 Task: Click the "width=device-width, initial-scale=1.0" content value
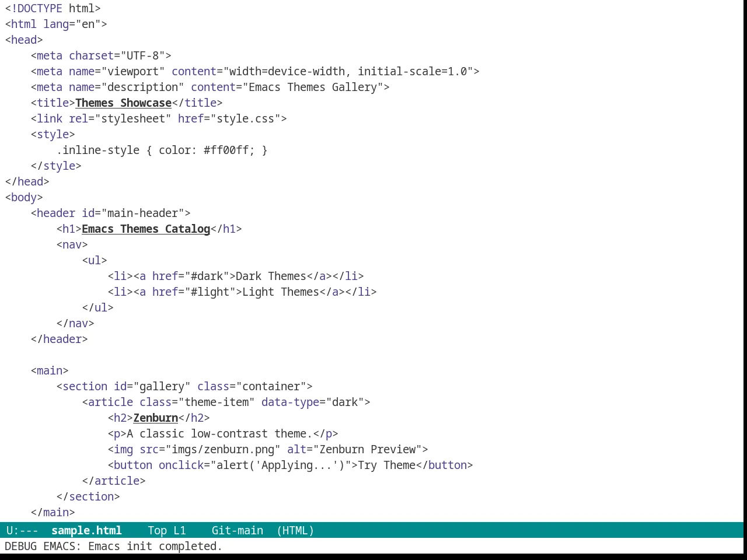(348, 71)
